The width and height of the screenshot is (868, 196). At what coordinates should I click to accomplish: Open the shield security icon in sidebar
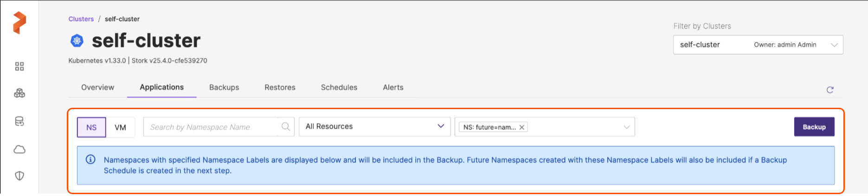coord(19,176)
